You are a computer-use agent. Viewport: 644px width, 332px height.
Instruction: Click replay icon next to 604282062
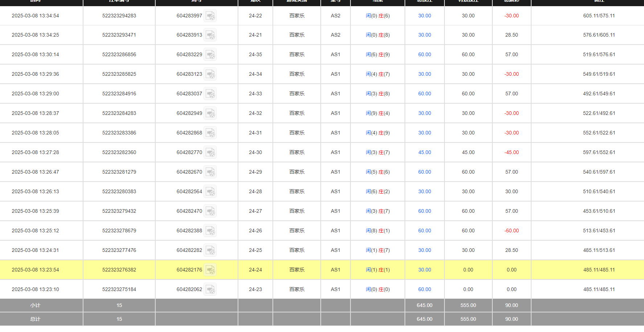(x=210, y=290)
